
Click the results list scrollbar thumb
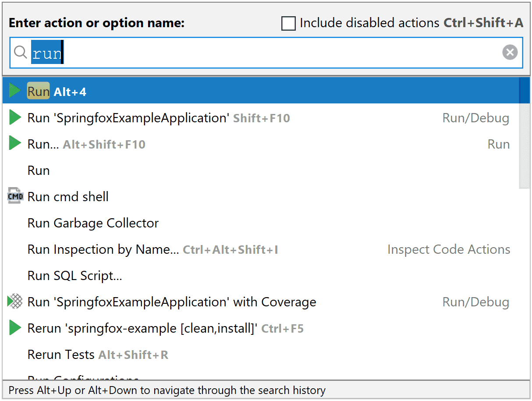tap(524, 131)
